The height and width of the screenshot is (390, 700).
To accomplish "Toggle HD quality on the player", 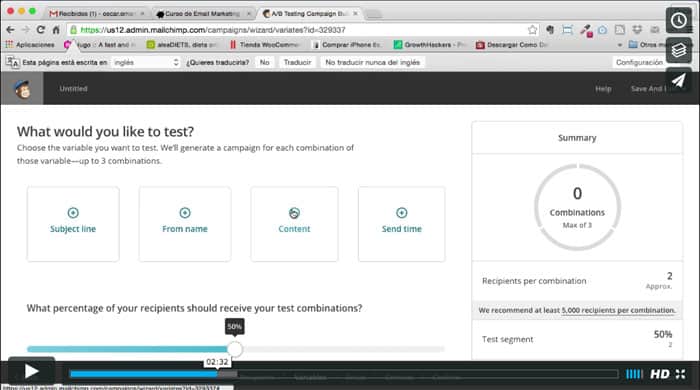I will tap(659, 374).
